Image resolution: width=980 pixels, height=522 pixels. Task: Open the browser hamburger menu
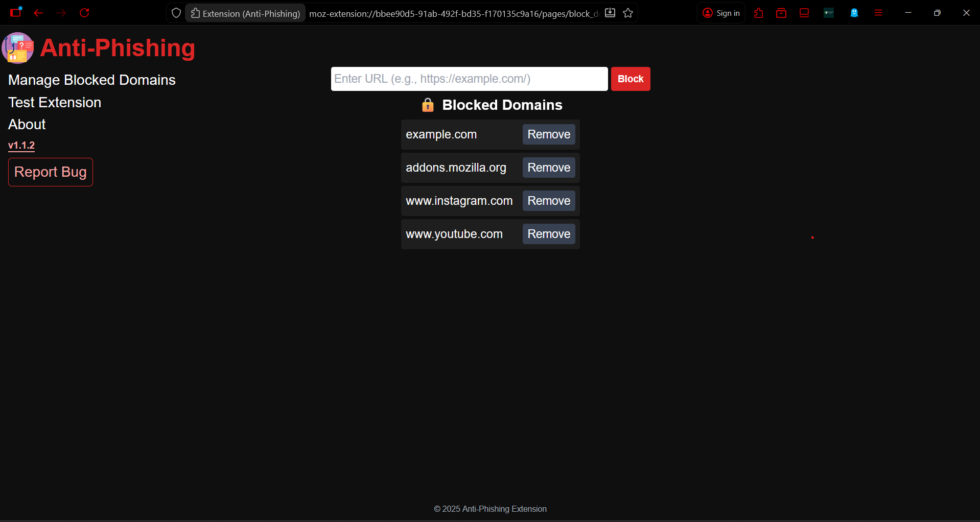878,13
